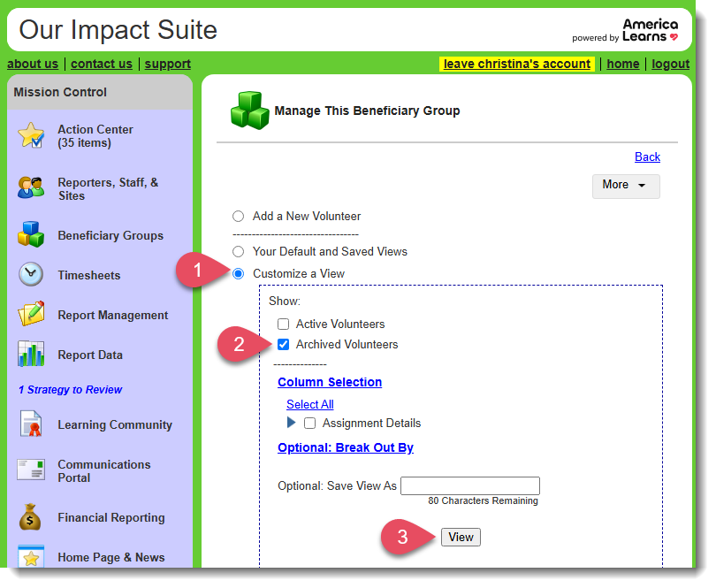Click the Beneficiary Groups colored cubes icon

pos(31,234)
